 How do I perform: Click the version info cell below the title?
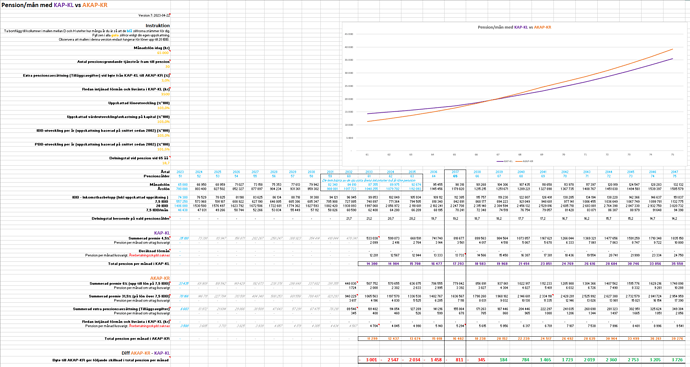click(154, 15)
